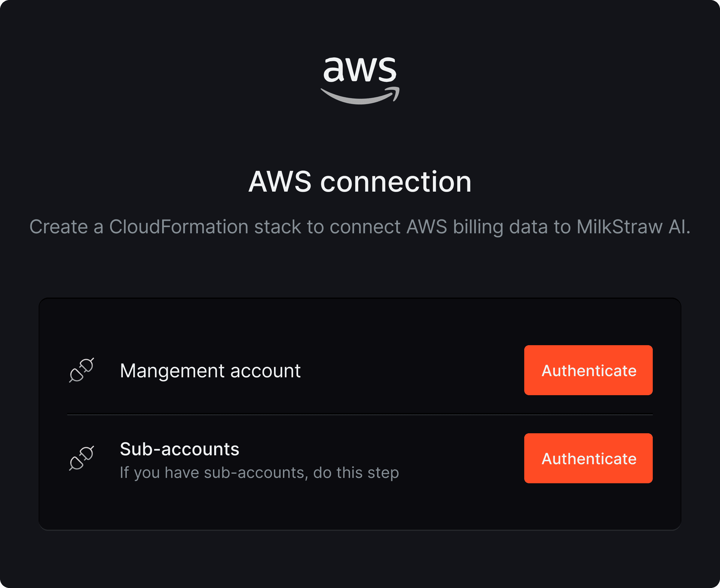Click the sub-accounts helper text

click(x=259, y=472)
